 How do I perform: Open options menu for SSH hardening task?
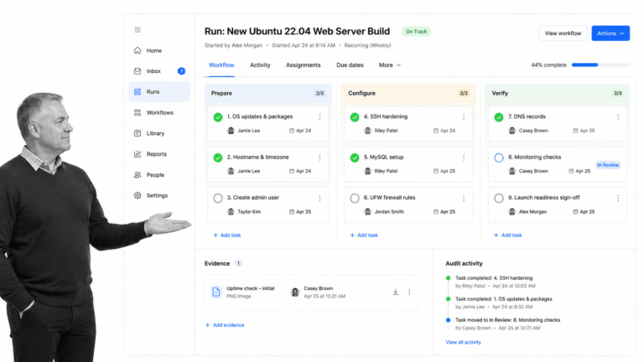[x=464, y=117]
